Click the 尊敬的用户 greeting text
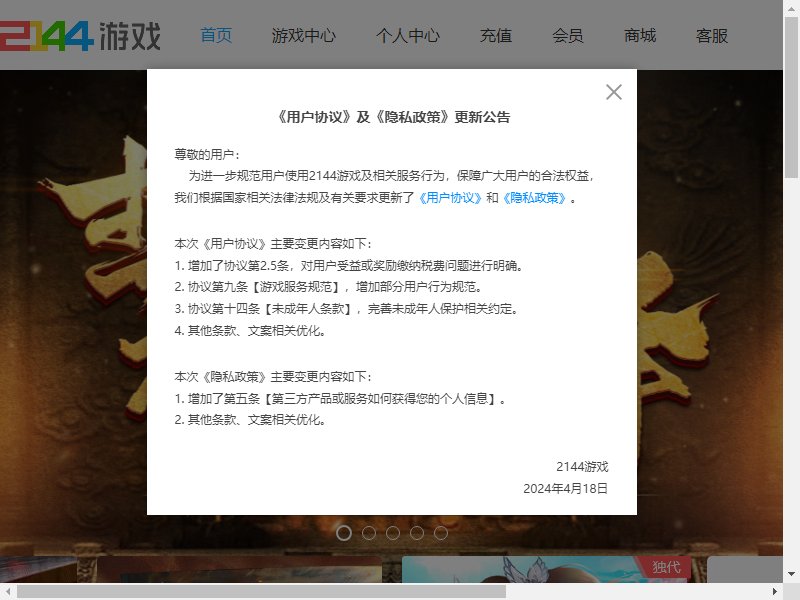The height and width of the screenshot is (600, 800). (207, 155)
